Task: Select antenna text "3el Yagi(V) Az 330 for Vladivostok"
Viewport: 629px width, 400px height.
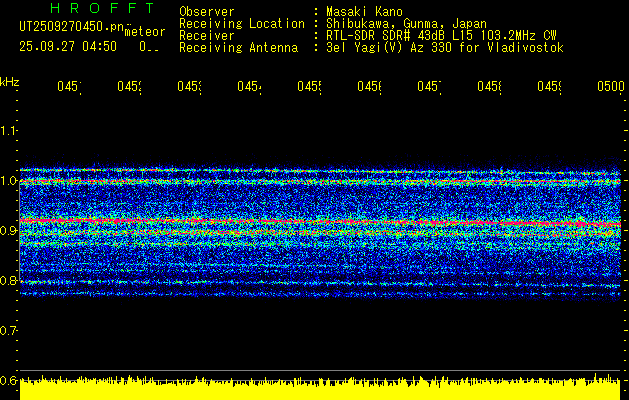Action: tap(445, 48)
